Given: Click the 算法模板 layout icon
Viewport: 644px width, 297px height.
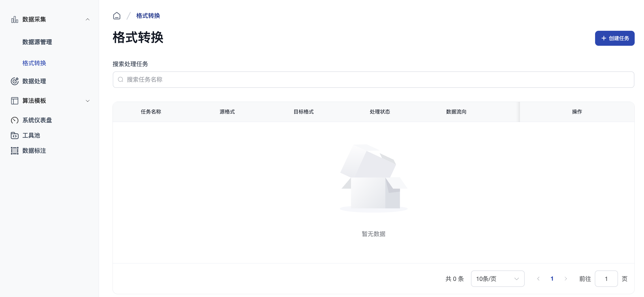Looking at the screenshot, I should click(15, 101).
